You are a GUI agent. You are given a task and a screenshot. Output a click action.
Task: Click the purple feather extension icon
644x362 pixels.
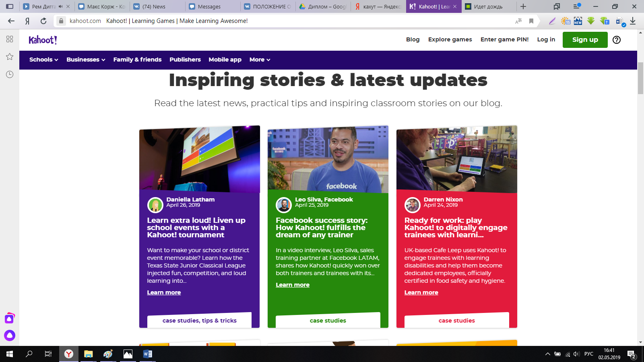[x=552, y=21]
